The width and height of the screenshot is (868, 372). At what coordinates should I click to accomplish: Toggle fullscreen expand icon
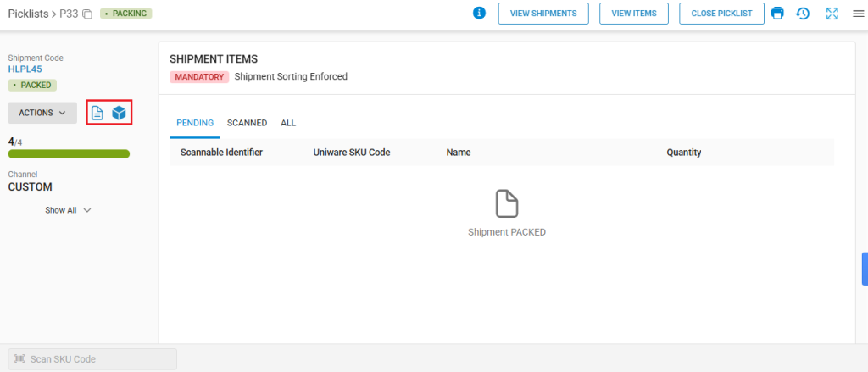pyautogui.click(x=832, y=14)
